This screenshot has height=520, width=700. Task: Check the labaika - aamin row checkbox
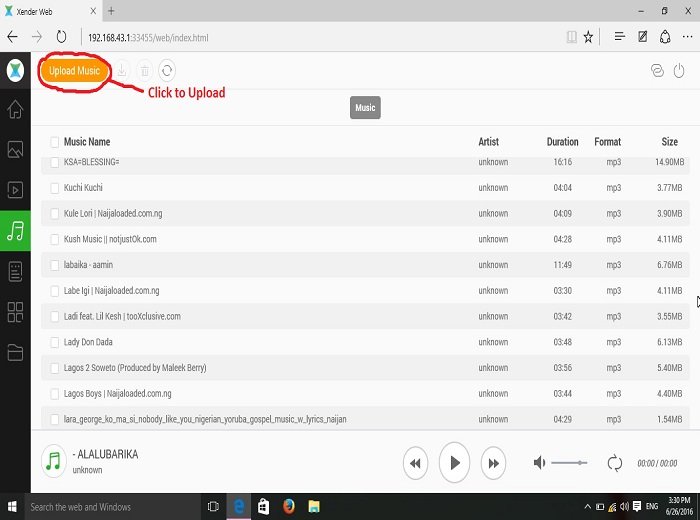tap(54, 265)
